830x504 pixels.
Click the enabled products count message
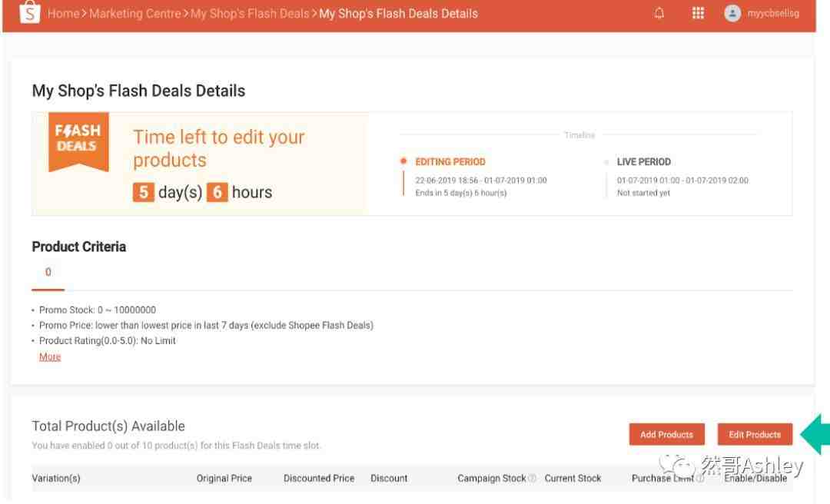click(176, 446)
